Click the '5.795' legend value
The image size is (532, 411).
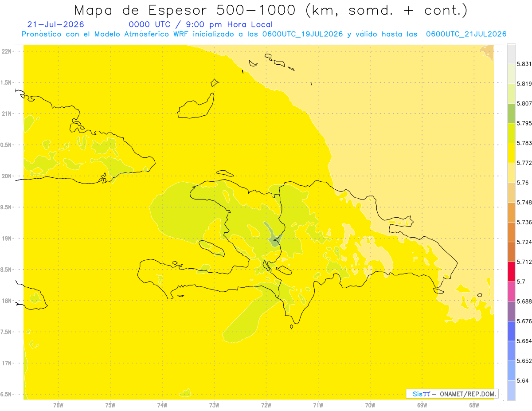point(524,123)
